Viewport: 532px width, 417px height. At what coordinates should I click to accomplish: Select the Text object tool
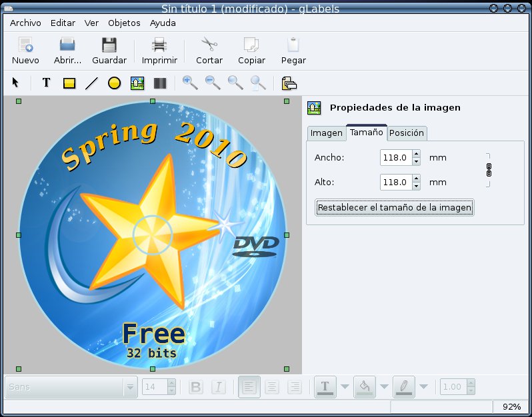coord(47,83)
